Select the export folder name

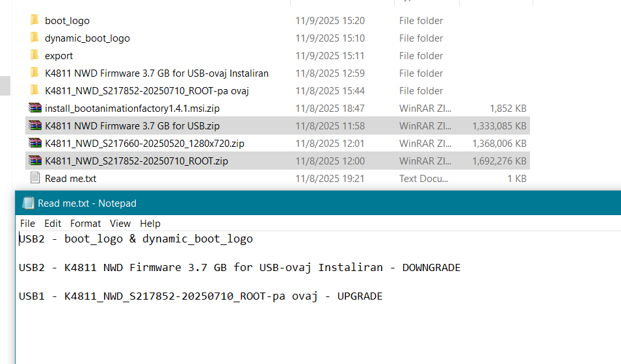[59, 56]
